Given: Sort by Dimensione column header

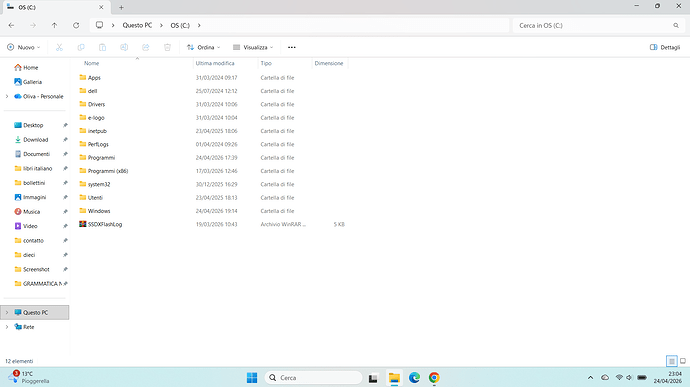Looking at the screenshot, I should [329, 63].
